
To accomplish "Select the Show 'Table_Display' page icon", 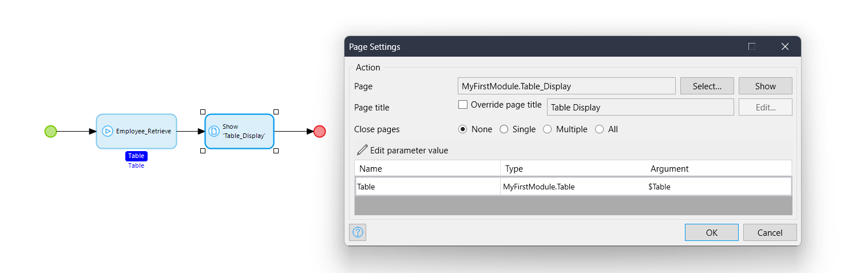I will (213, 131).
